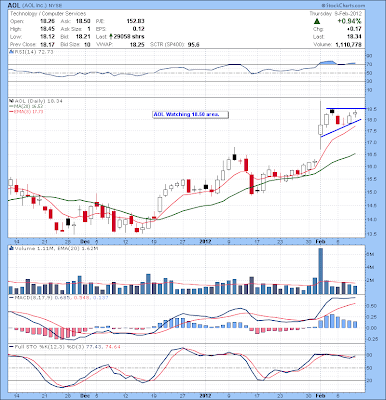Click the "MACD(8,17,9)" indicator label
The width and height of the screenshot is (386, 400).
coord(33,297)
